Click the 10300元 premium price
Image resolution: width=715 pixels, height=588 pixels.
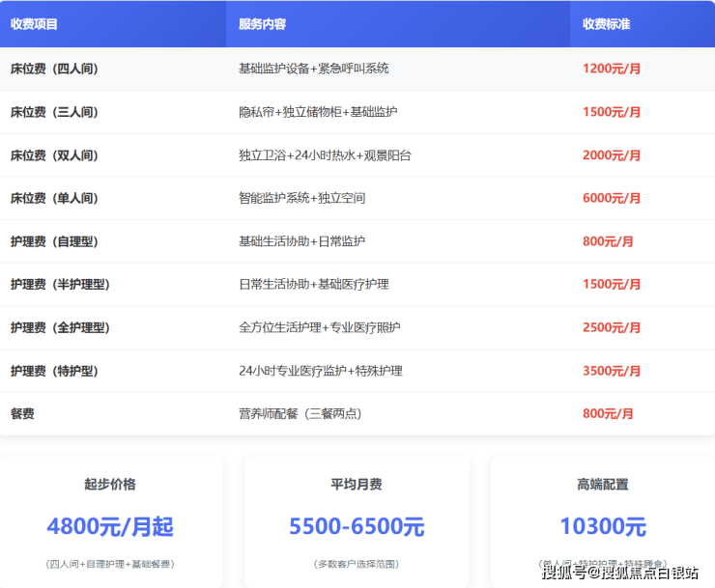pos(603,527)
